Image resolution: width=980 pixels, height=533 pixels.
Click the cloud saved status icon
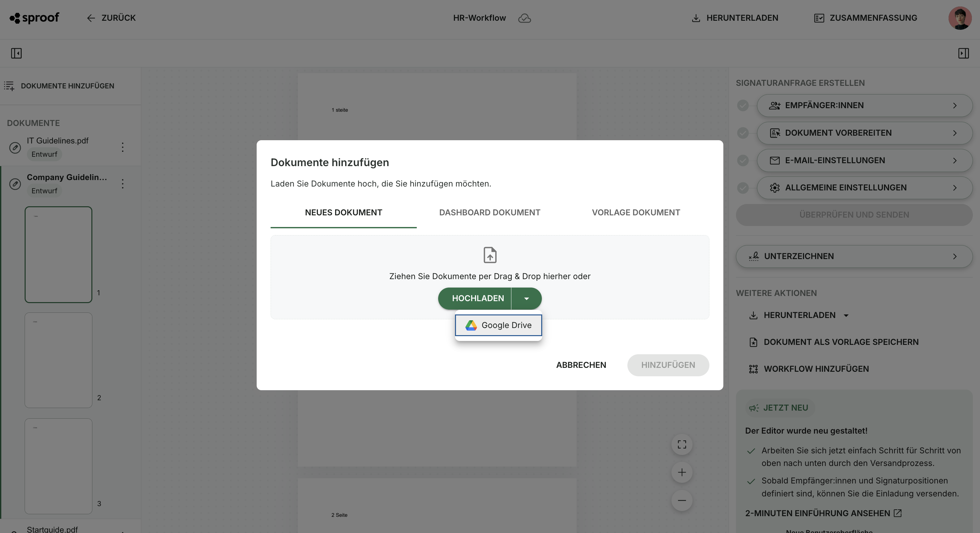[x=524, y=18]
